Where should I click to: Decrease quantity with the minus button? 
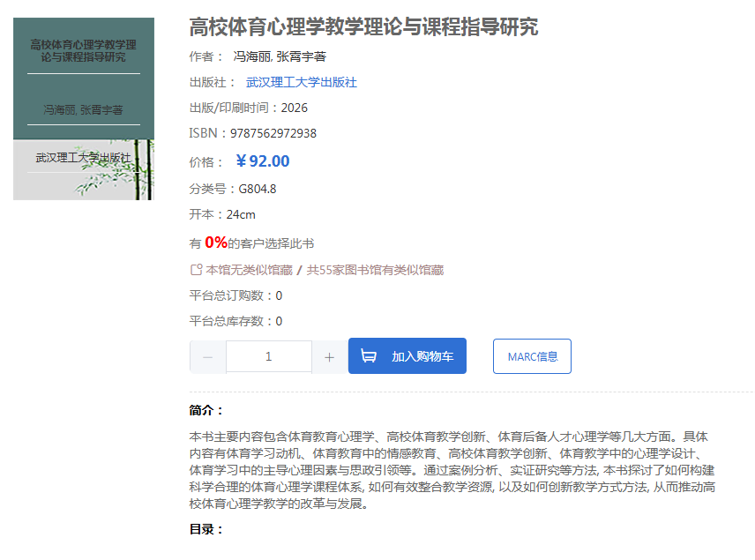pyautogui.click(x=207, y=357)
